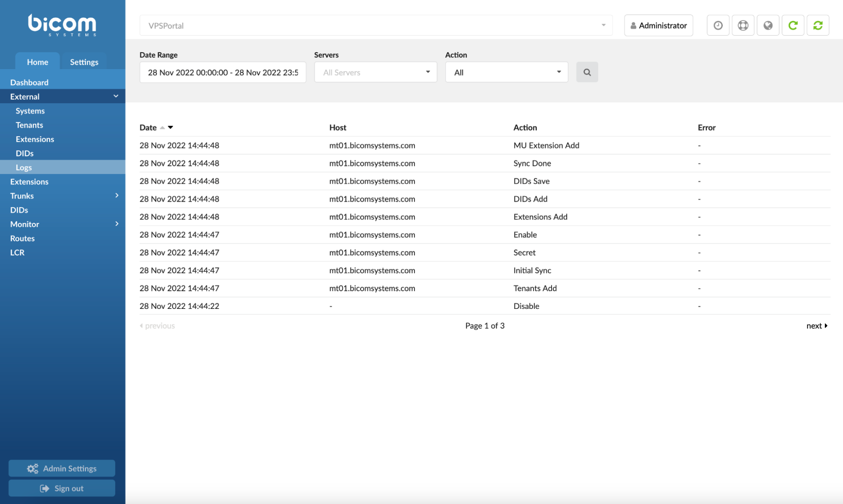Select the DIDs Add log entry

[x=485, y=198]
